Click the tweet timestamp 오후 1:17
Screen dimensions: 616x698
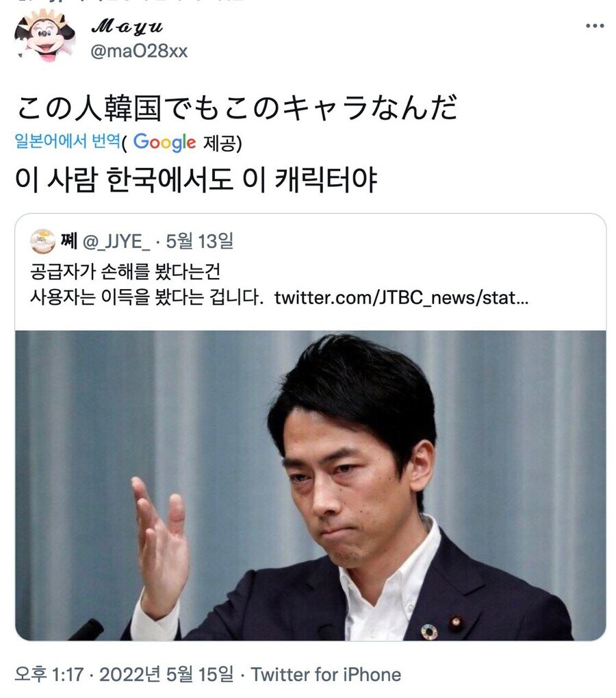49,675
